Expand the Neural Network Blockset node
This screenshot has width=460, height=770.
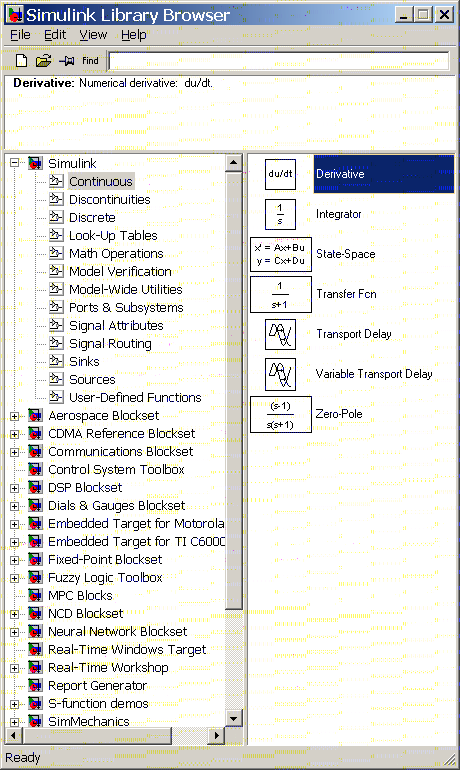[15, 632]
